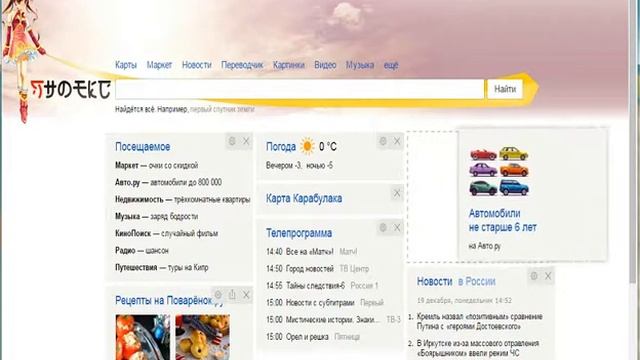Open Авто.ру — автомобили до 800 000
This screenshot has width=640, height=360.
[x=168, y=182]
